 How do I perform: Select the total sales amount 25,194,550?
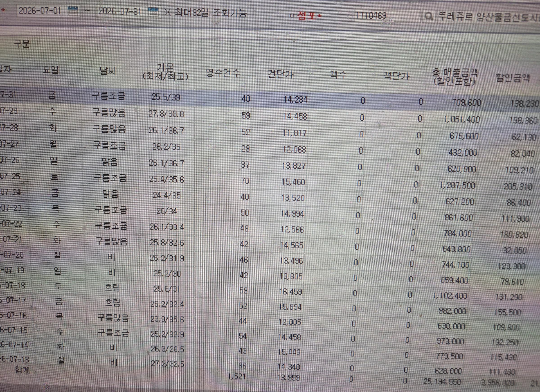click(x=442, y=382)
